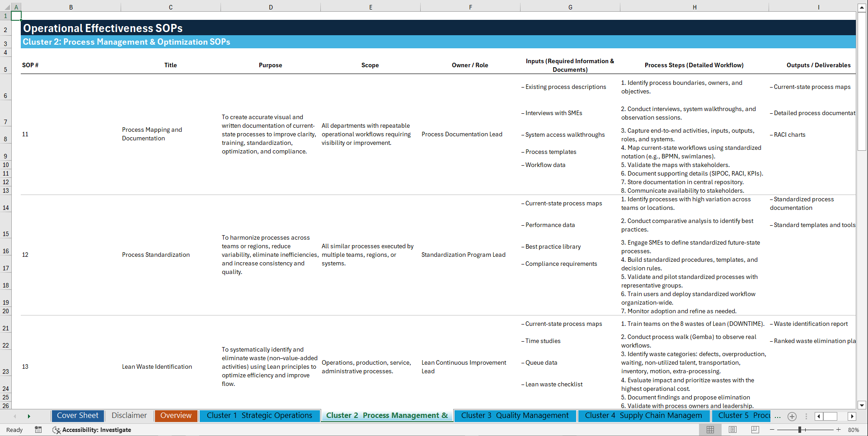
Task: Click the macro record icon beside Ready
Action: (x=38, y=430)
